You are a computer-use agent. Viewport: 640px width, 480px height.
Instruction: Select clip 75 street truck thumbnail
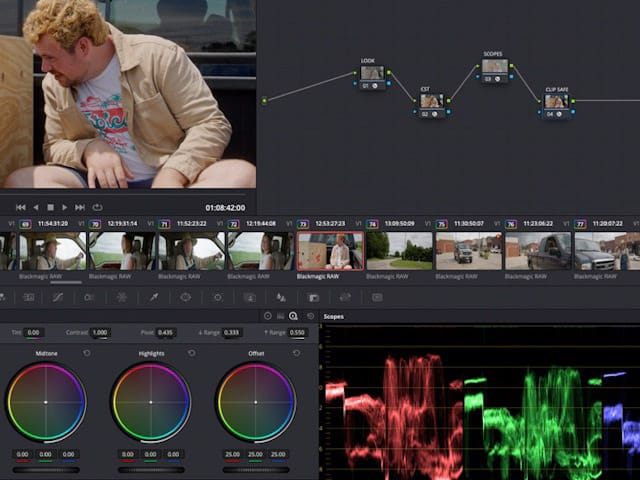(469, 251)
